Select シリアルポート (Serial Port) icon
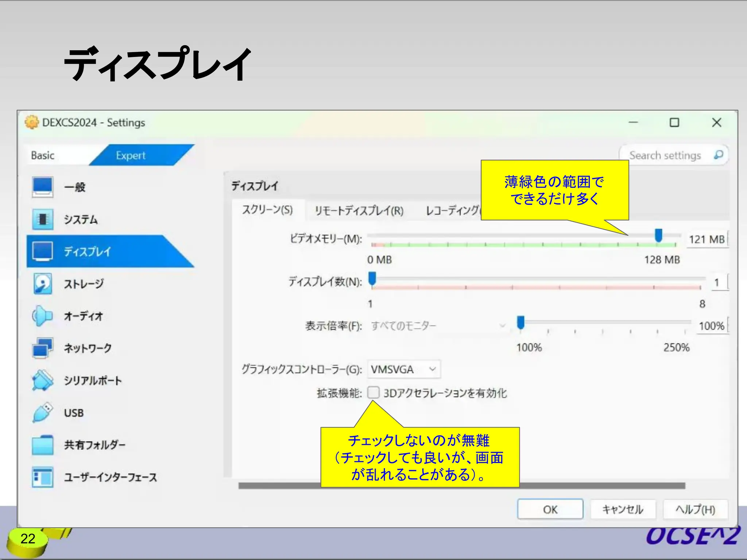Image resolution: width=747 pixels, height=560 pixels. [x=42, y=380]
